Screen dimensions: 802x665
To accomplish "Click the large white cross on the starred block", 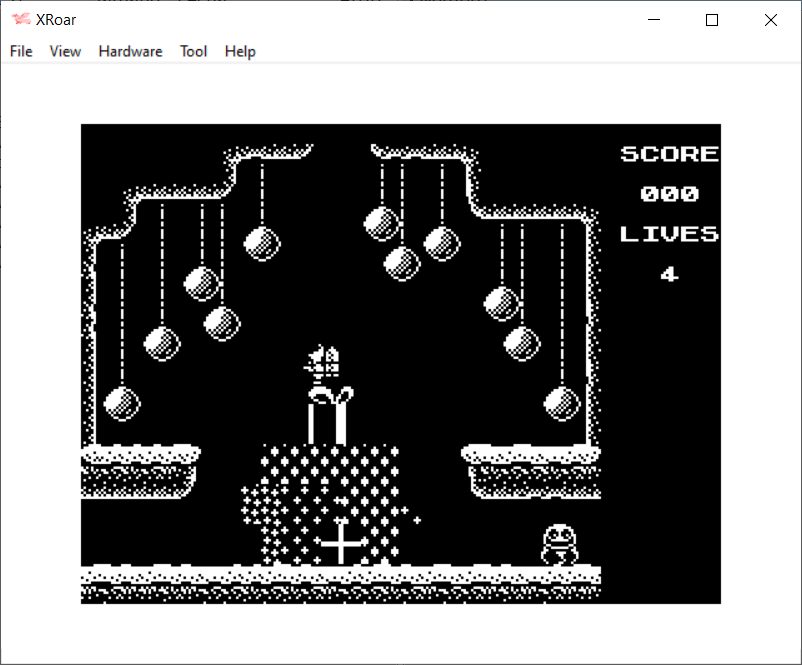I will coord(342,543).
